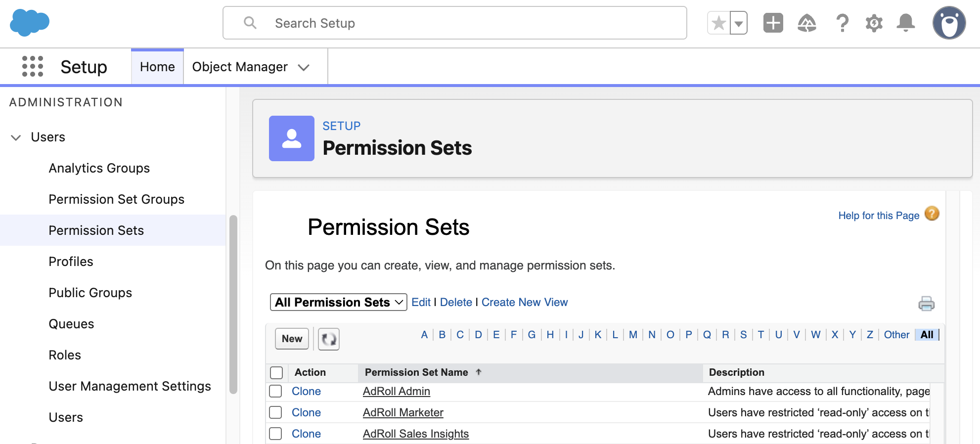Open Profiles in the sidebar

point(71,262)
